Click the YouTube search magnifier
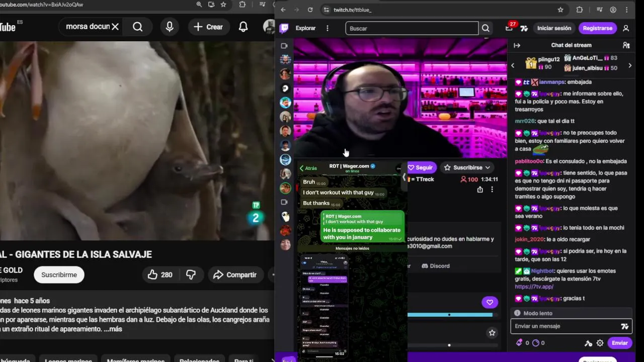 point(137,27)
